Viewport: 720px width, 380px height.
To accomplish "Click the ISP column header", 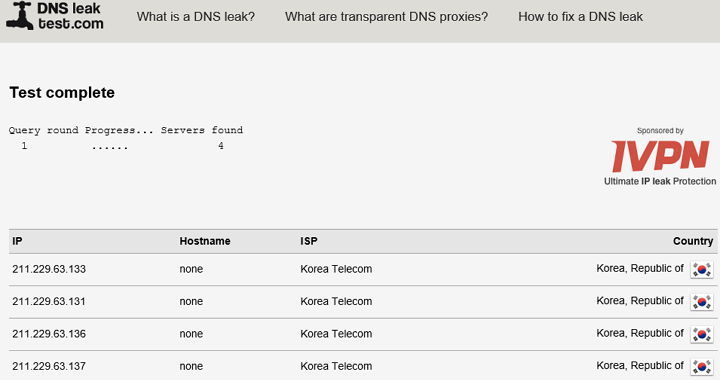I will click(309, 241).
